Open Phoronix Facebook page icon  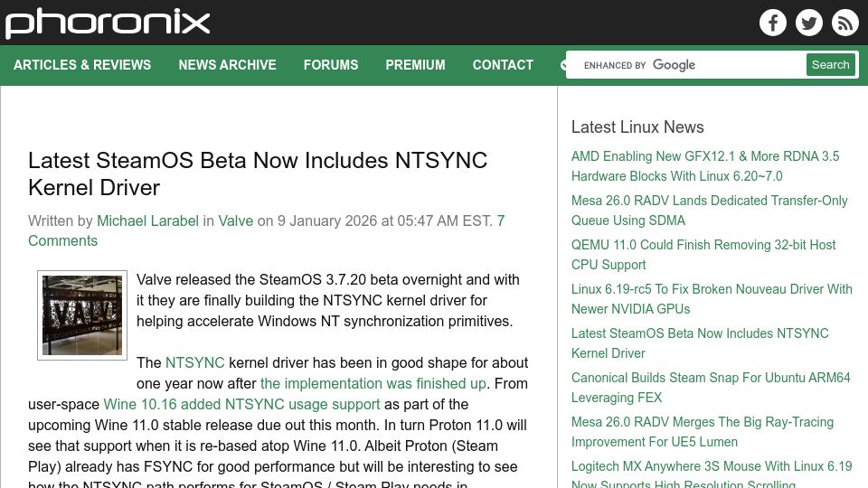pos(773,23)
